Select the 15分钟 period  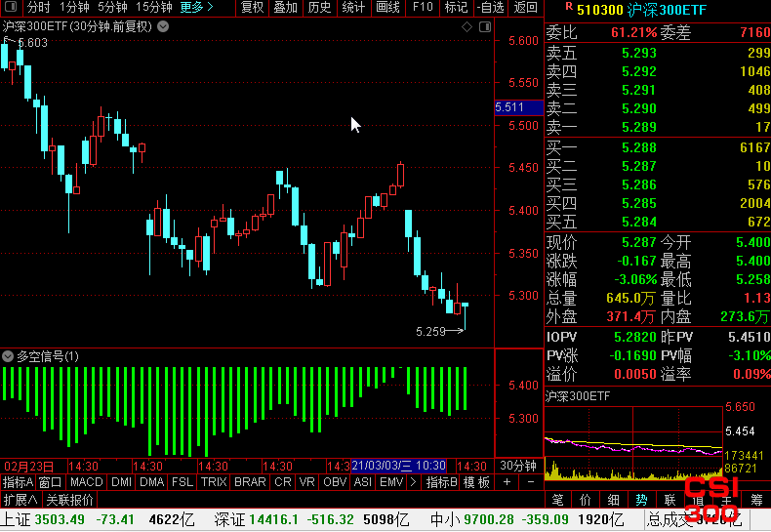154,7
